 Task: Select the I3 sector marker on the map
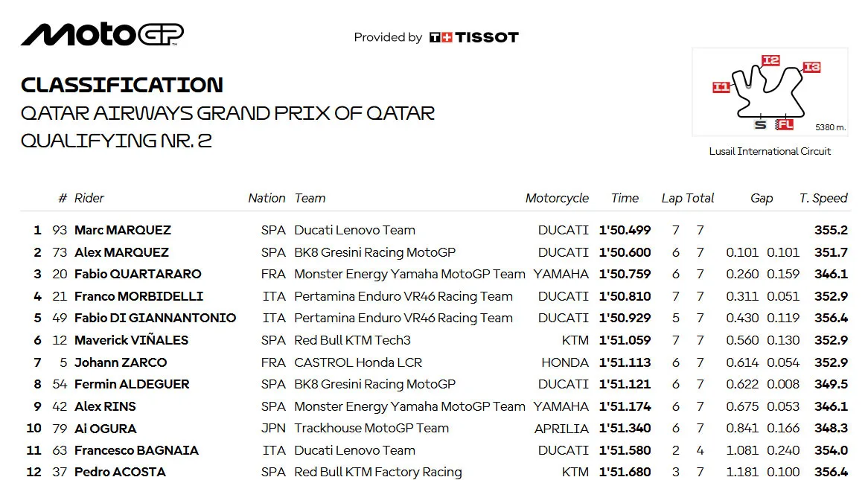pos(811,67)
